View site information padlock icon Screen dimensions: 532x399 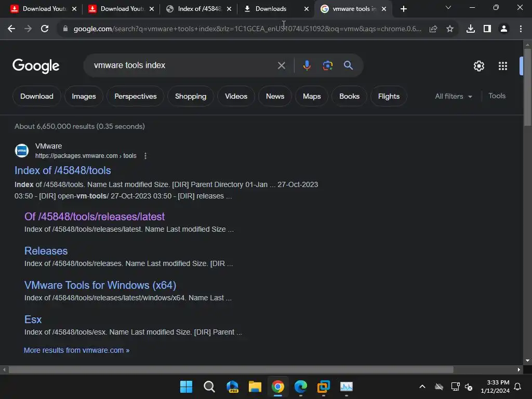click(x=65, y=29)
